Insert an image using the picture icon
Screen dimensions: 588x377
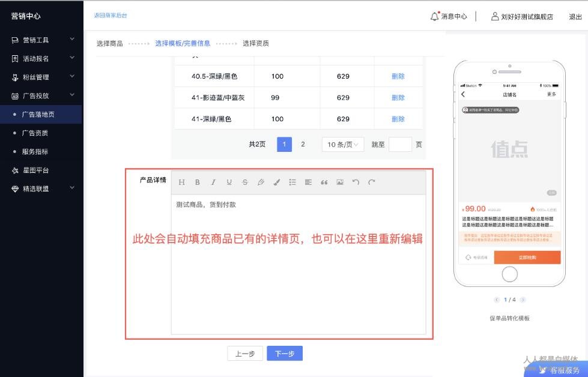pos(340,182)
